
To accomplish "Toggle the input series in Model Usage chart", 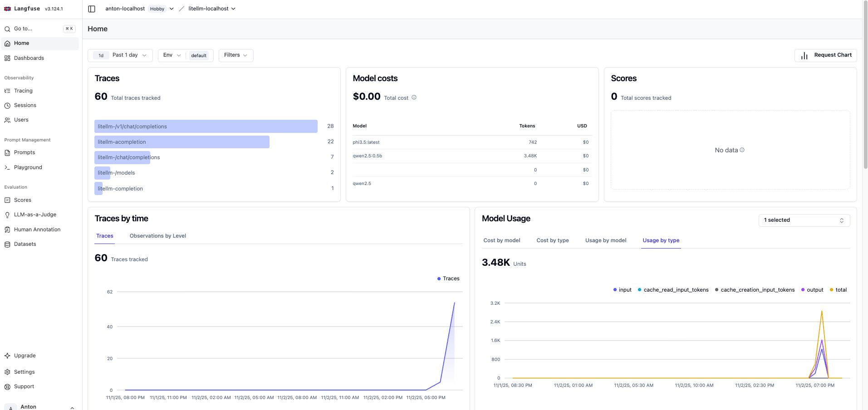I will [x=622, y=290].
